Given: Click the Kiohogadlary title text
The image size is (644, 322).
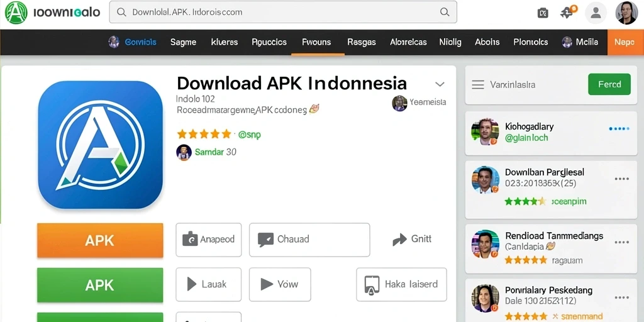Looking at the screenshot, I should coord(529,126).
